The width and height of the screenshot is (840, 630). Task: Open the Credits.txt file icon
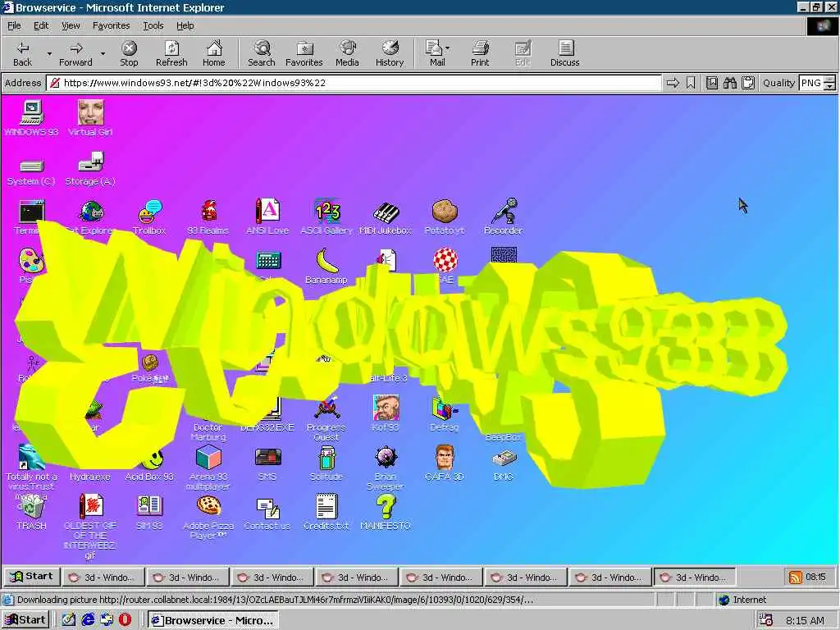[326, 512]
